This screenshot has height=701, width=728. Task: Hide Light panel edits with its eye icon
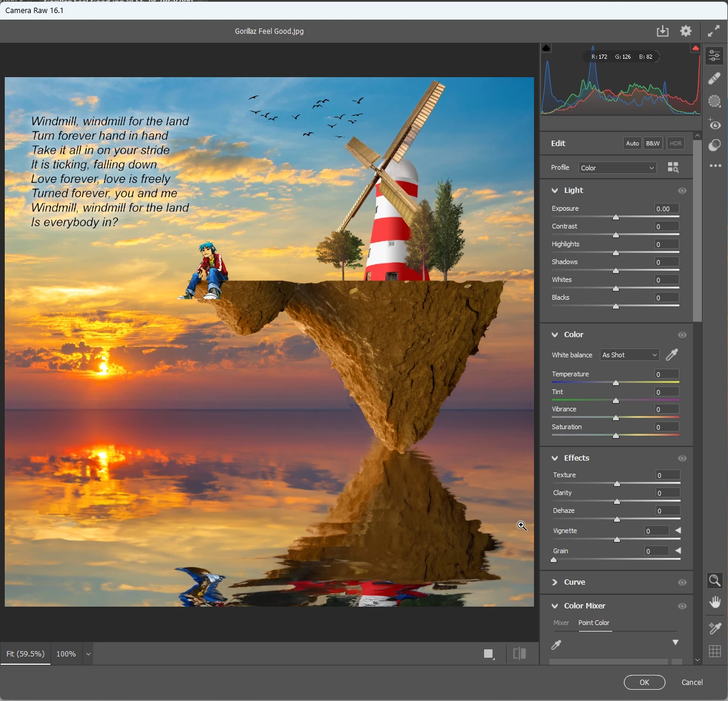tap(682, 191)
